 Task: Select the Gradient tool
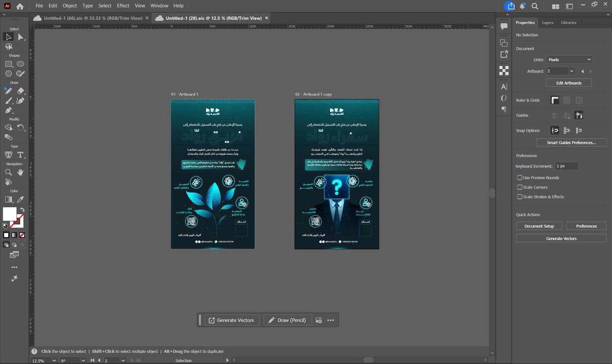coord(9,199)
